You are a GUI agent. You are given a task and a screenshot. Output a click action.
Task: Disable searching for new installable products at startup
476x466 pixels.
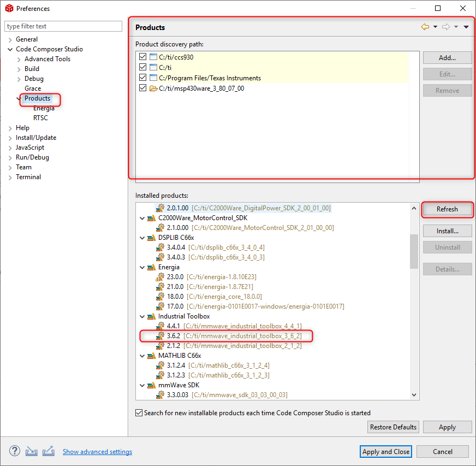pos(139,413)
